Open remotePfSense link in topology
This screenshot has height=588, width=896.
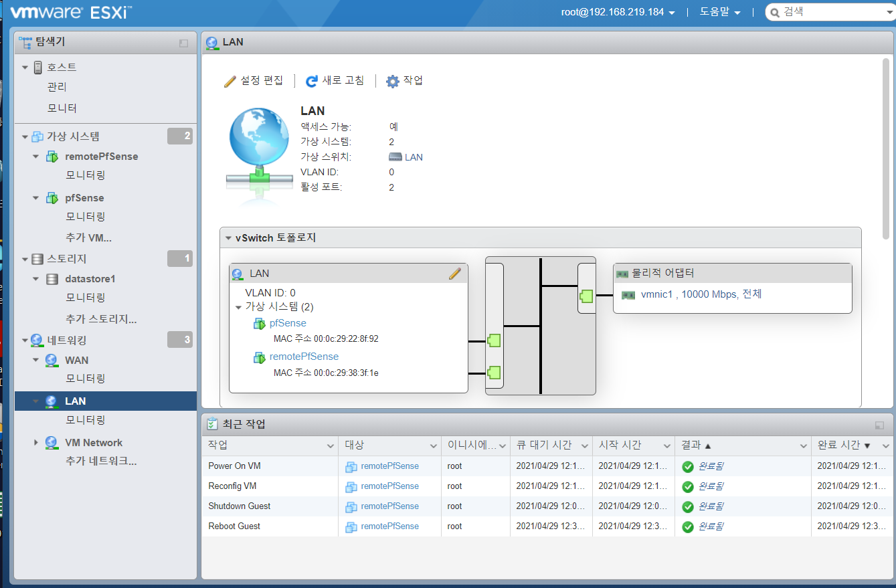[x=304, y=357]
